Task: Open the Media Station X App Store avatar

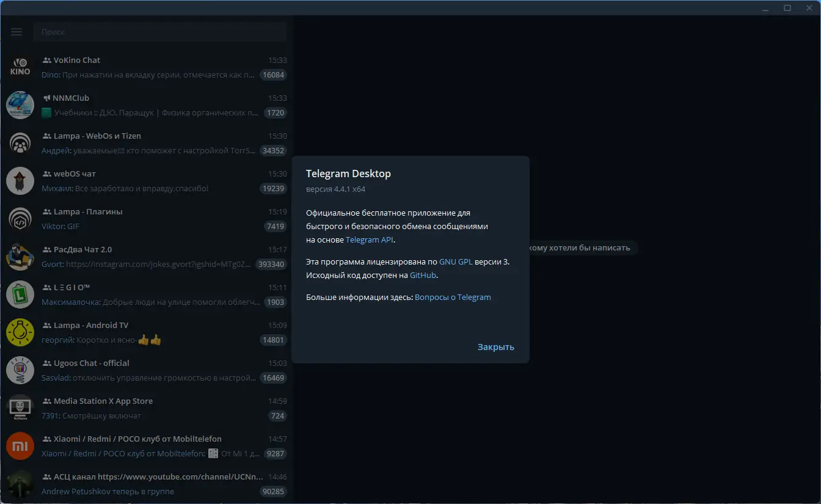Action: click(x=20, y=408)
